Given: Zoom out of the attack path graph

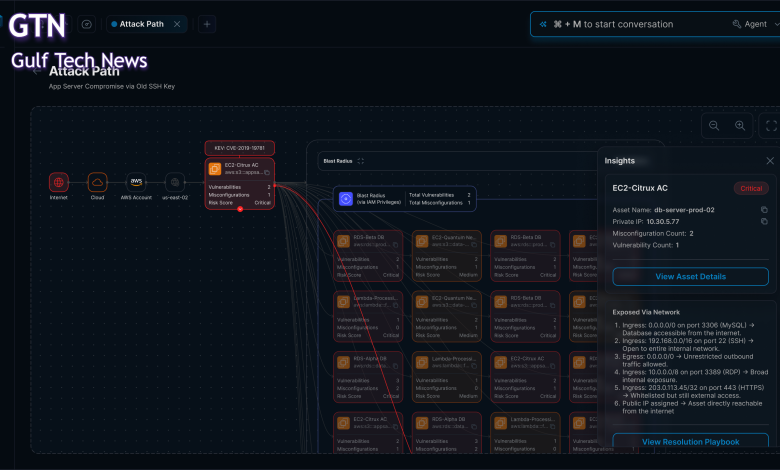Looking at the screenshot, I should (x=714, y=126).
